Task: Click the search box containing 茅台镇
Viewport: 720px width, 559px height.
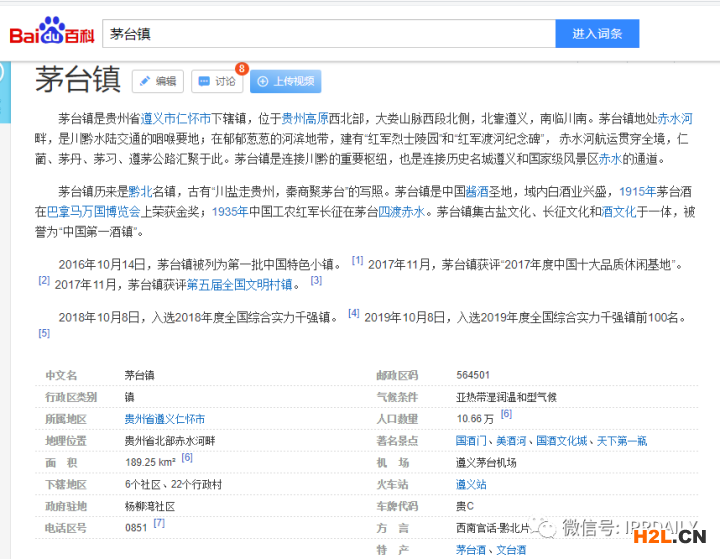Action: (328, 33)
